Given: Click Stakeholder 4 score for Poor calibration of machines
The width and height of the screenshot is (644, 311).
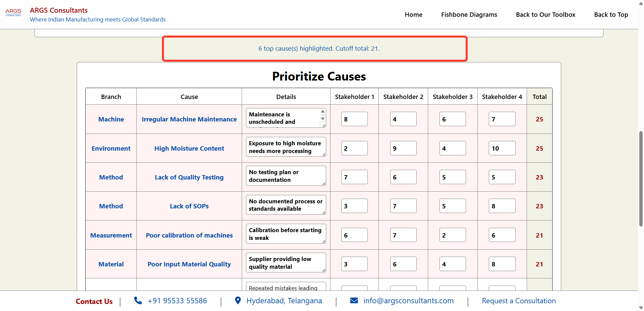Looking at the screenshot, I should pos(502,235).
